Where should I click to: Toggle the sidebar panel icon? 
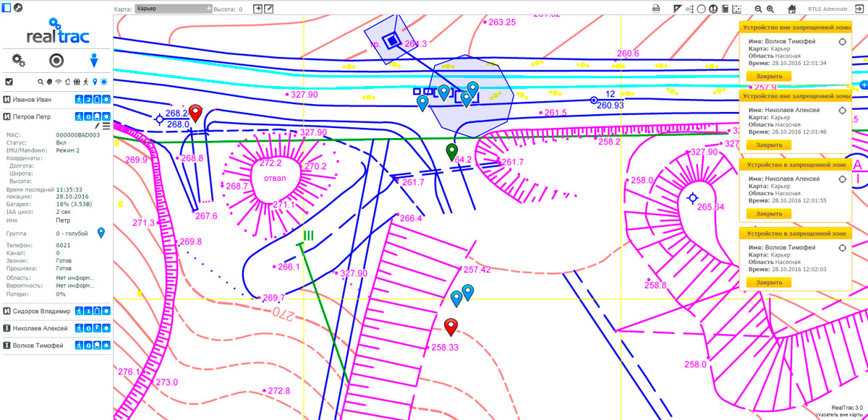click(x=7, y=7)
